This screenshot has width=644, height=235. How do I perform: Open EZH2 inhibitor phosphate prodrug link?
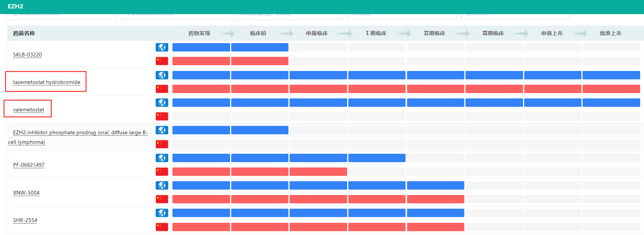coord(80,133)
